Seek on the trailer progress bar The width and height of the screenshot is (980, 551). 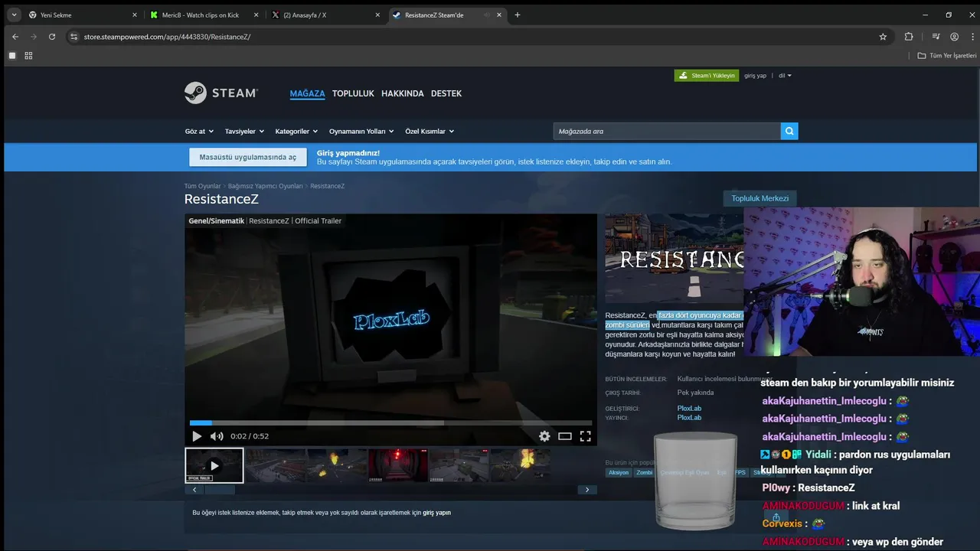pos(390,422)
